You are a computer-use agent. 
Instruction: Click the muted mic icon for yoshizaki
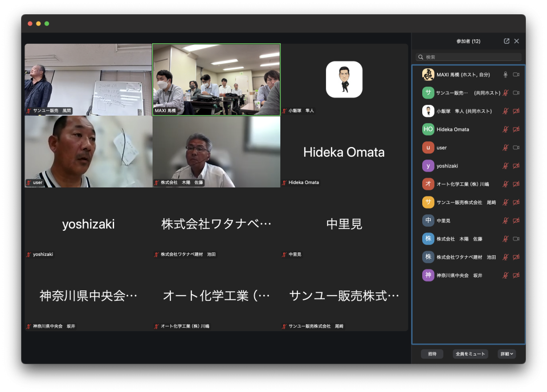505,166
